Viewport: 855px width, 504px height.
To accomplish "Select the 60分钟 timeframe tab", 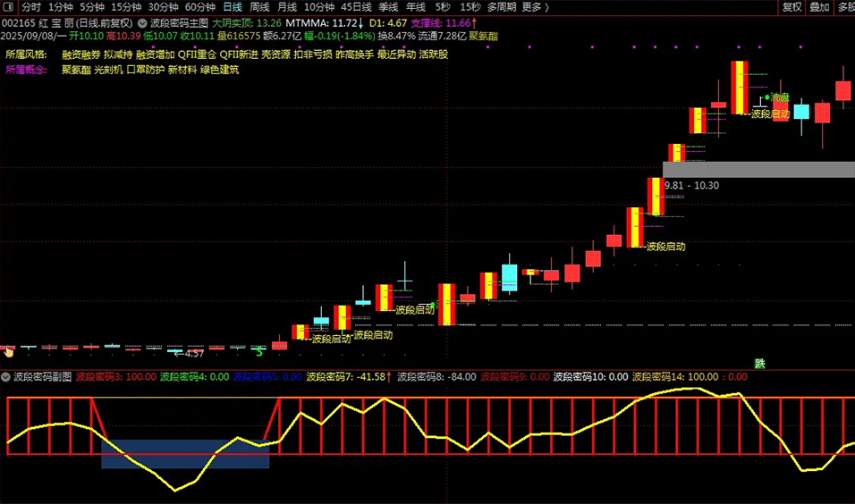I will (x=199, y=6).
